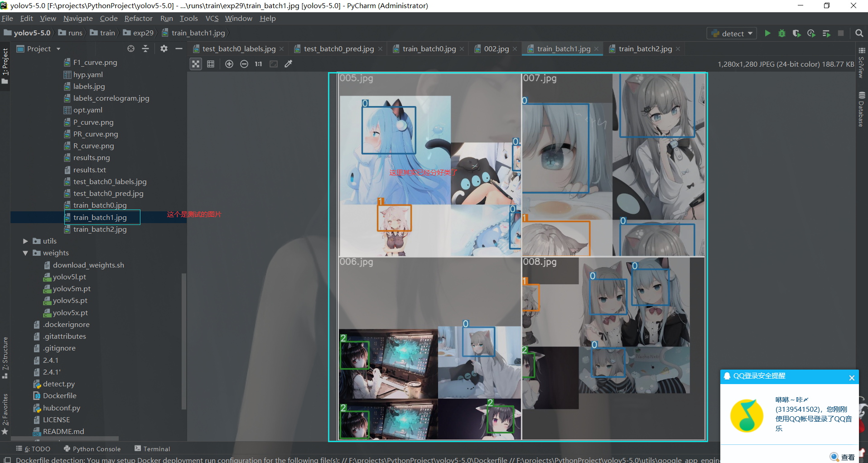Screen dimensions: 868x463
Task: Switch to 002.jpg editor tab
Action: pos(496,49)
